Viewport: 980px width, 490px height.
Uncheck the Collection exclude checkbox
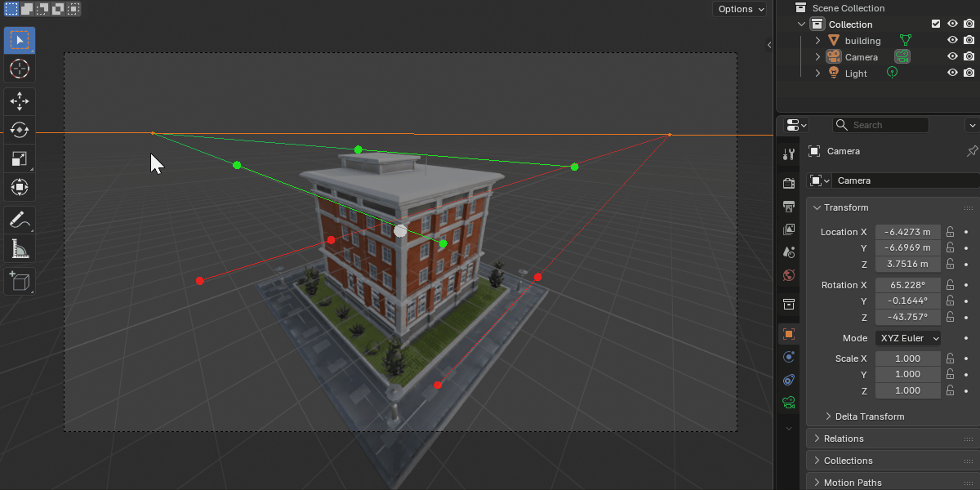936,24
